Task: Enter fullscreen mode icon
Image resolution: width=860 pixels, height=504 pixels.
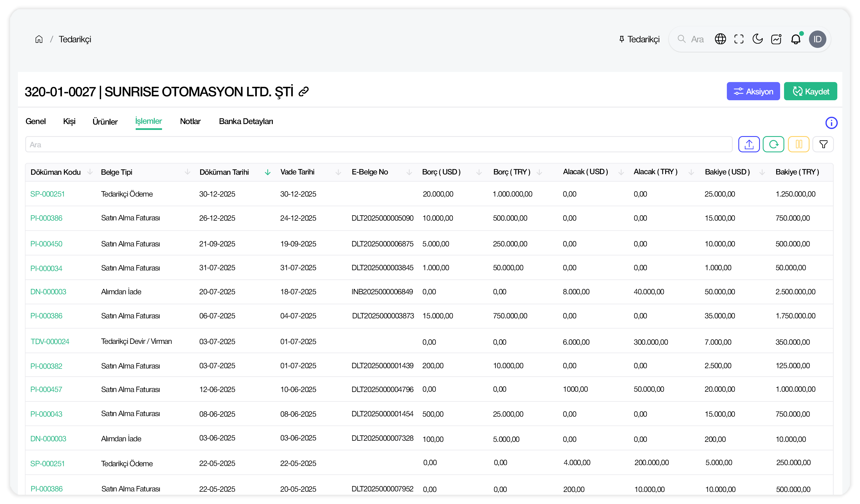Action: tap(739, 39)
